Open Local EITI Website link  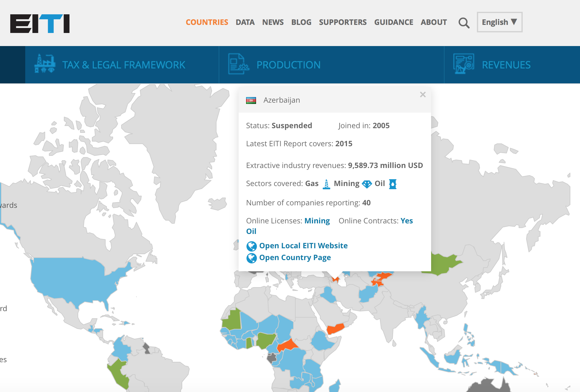pyautogui.click(x=303, y=246)
